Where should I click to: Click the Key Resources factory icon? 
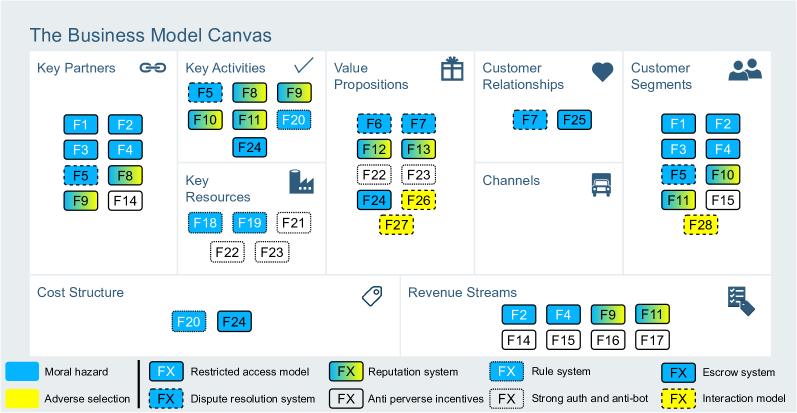301,182
